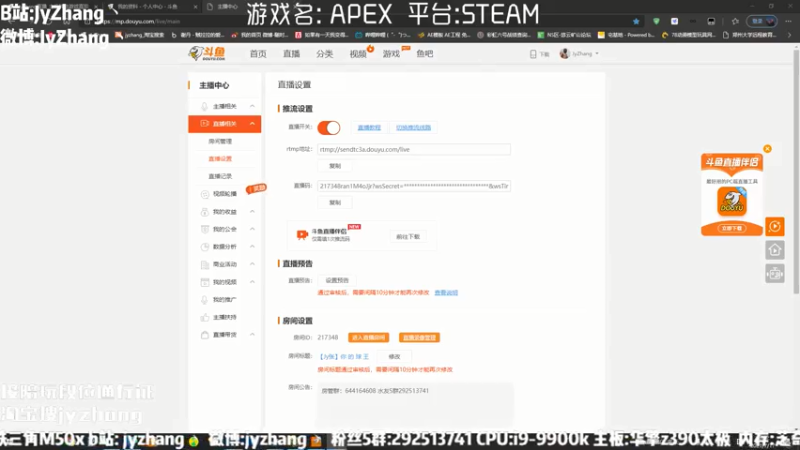Click the microphone icon for 主播相关
This screenshot has width=800, height=450.
204,106
